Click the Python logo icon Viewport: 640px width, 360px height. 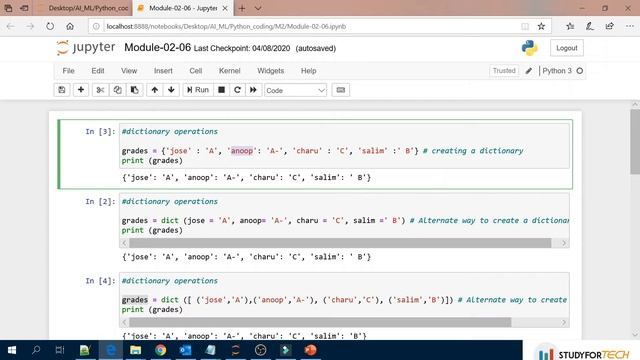pos(529,48)
